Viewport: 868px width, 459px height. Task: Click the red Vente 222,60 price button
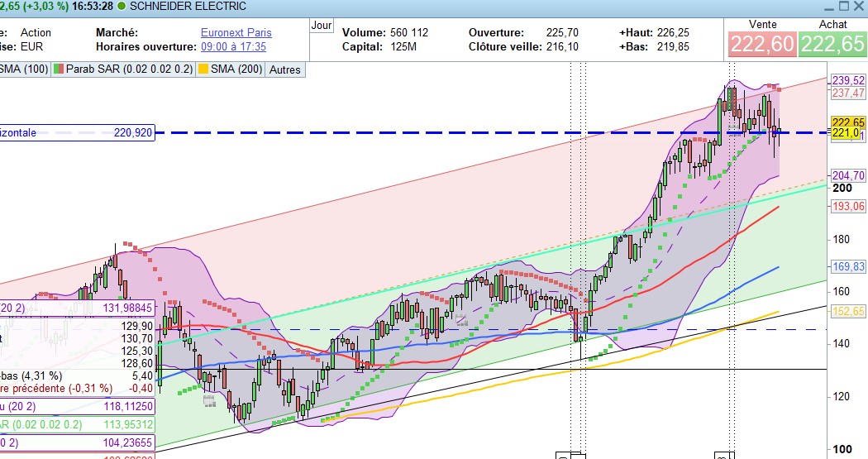pyautogui.click(x=763, y=45)
